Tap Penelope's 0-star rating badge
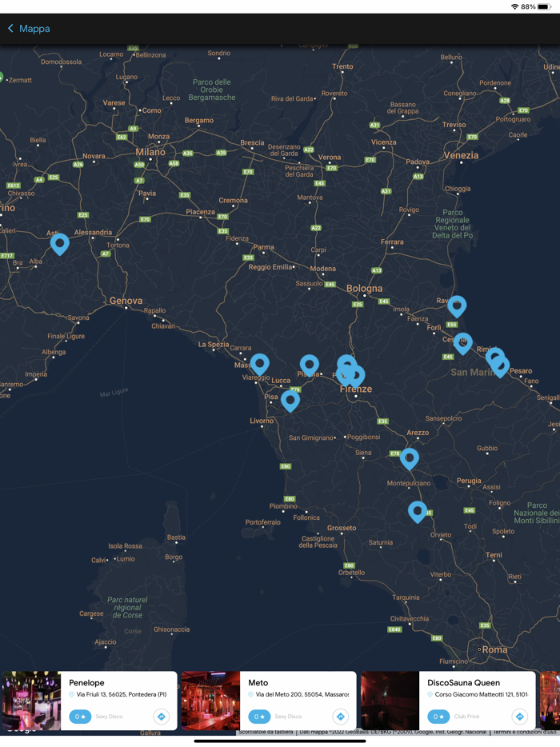The image size is (560, 747). coord(80,716)
